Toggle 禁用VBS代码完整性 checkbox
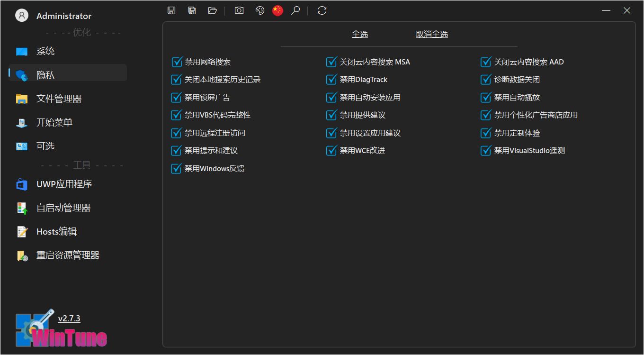Viewport: 644px width, 355px height. pyautogui.click(x=177, y=115)
